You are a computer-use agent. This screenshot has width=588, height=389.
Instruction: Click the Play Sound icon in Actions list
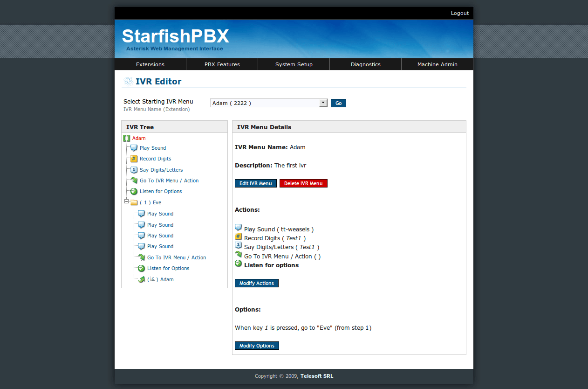tap(238, 228)
